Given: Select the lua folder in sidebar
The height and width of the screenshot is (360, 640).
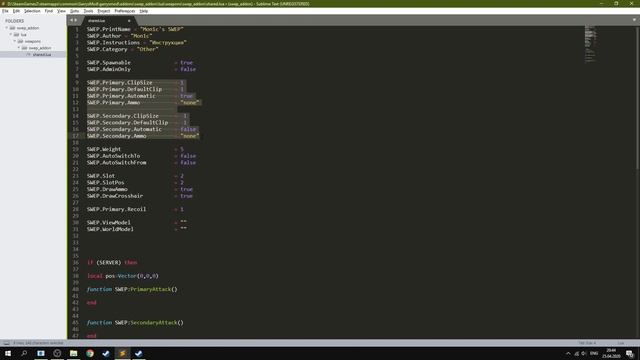Looking at the screenshot, I should pos(24,35).
